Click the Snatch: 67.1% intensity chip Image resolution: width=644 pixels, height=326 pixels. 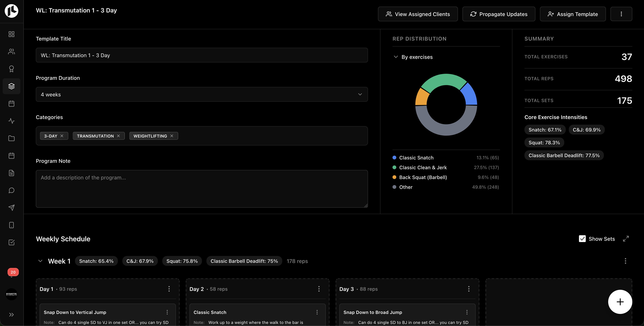545,130
